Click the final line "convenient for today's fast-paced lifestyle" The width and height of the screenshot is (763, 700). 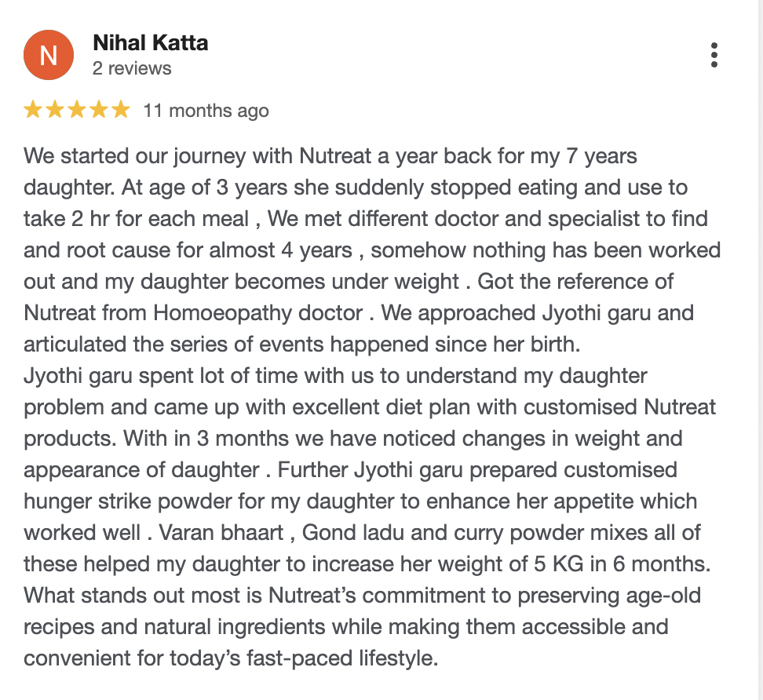coord(231,658)
